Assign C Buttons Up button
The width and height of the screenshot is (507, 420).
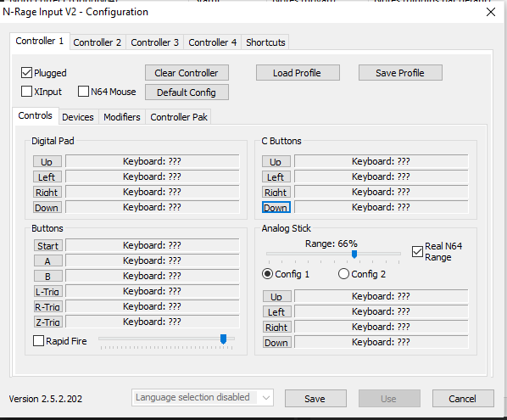tap(276, 161)
